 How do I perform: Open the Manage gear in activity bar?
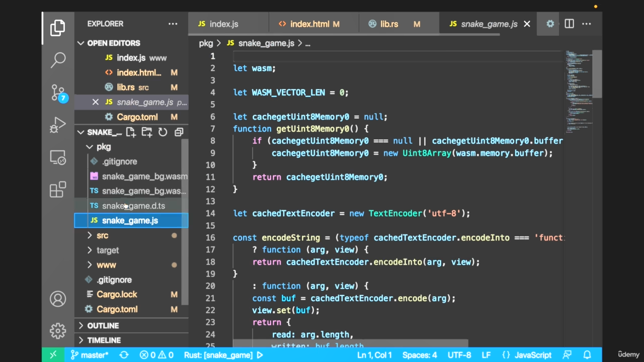tap(58, 331)
